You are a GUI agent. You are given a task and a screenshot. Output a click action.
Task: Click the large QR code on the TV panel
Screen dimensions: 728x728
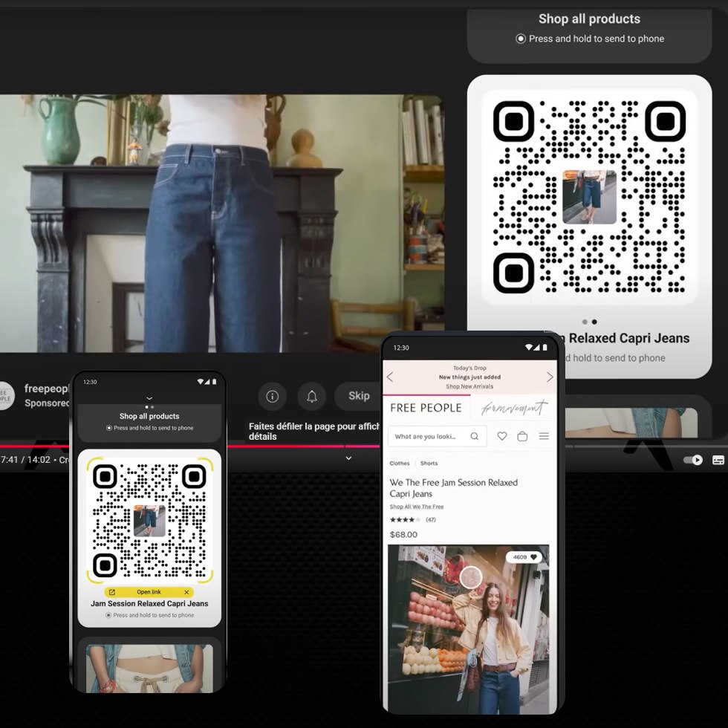click(x=589, y=197)
